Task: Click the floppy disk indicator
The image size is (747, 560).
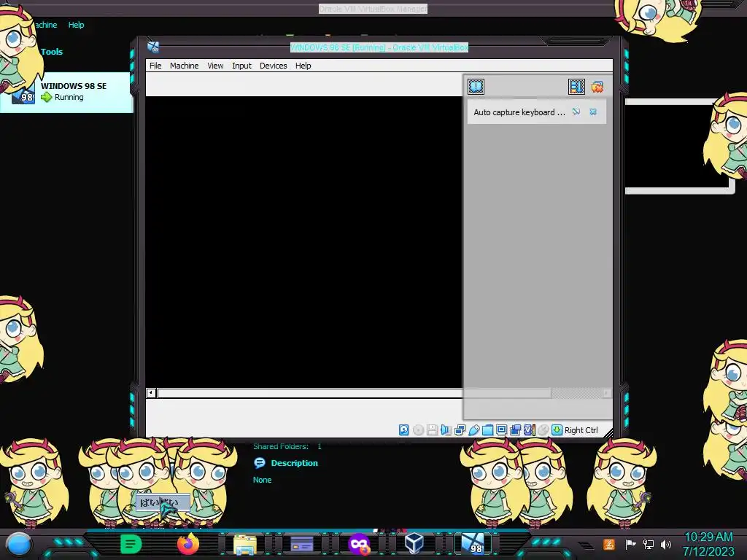Action: [432, 430]
